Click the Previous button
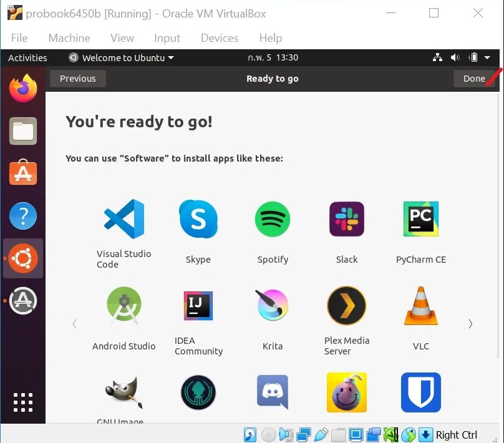 pos(77,78)
